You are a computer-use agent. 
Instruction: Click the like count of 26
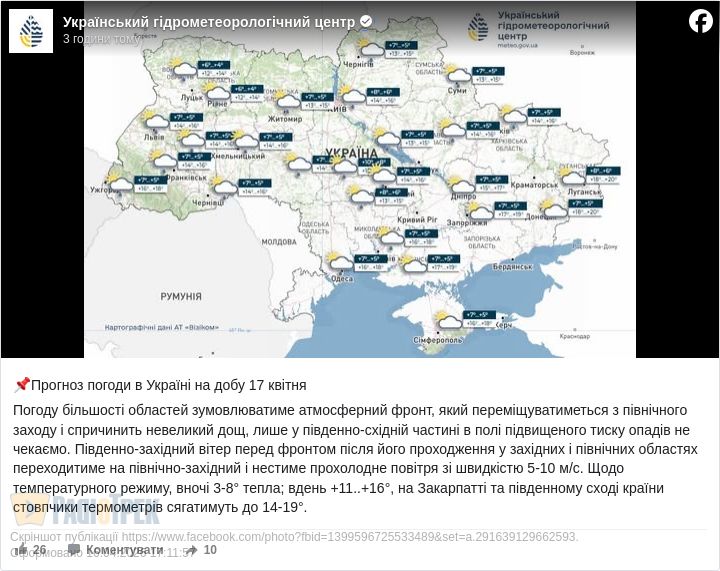[x=39, y=549]
